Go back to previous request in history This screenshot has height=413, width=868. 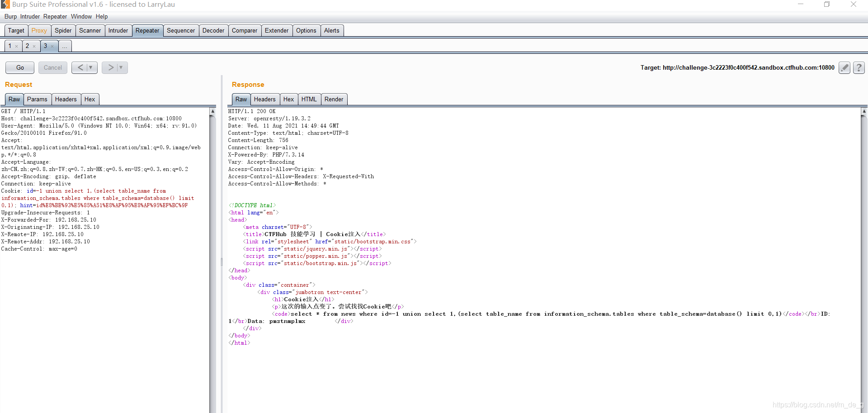[x=80, y=67]
